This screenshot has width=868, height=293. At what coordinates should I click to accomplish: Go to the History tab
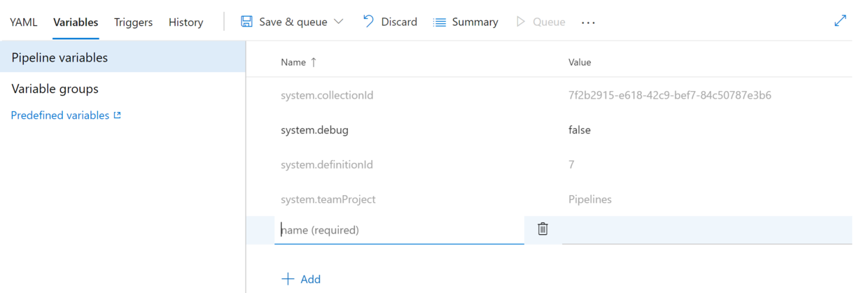point(185,22)
